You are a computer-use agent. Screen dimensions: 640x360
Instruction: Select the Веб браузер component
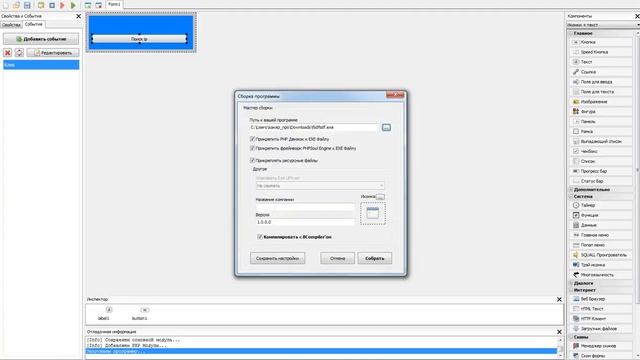pos(601,299)
